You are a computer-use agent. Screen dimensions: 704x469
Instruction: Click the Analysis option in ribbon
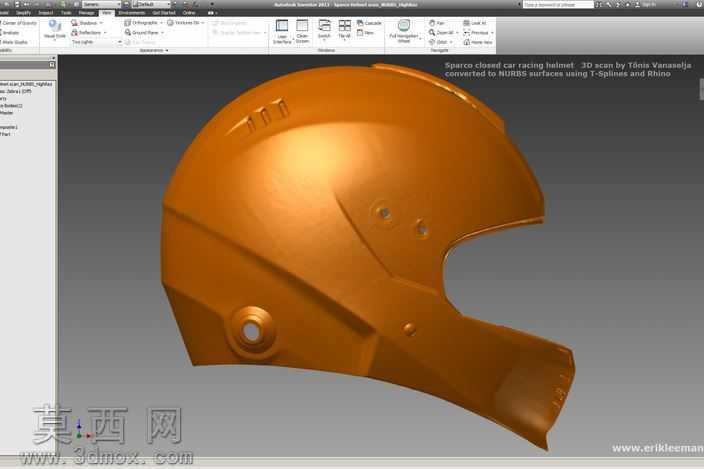click(10, 33)
